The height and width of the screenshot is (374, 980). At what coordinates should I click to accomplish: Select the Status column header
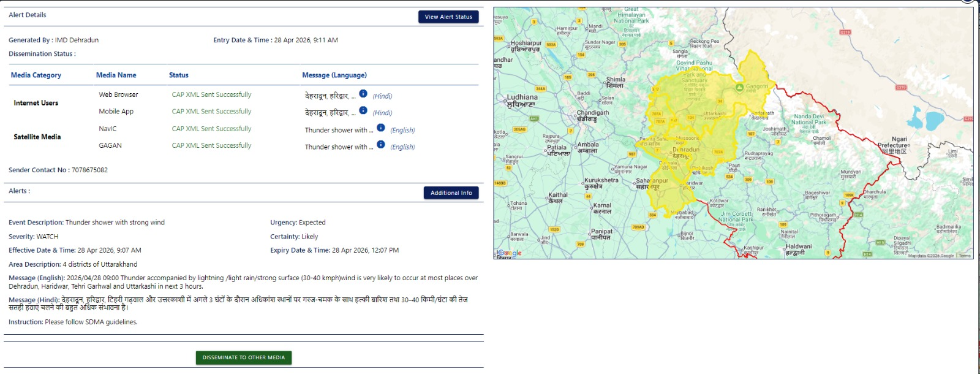[179, 75]
